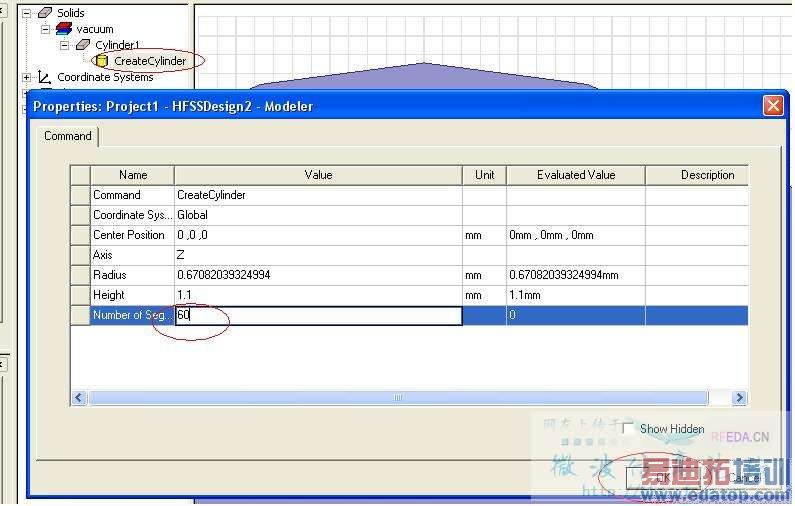
Task: Select the Cylinder1 tree item
Action: click(117, 45)
